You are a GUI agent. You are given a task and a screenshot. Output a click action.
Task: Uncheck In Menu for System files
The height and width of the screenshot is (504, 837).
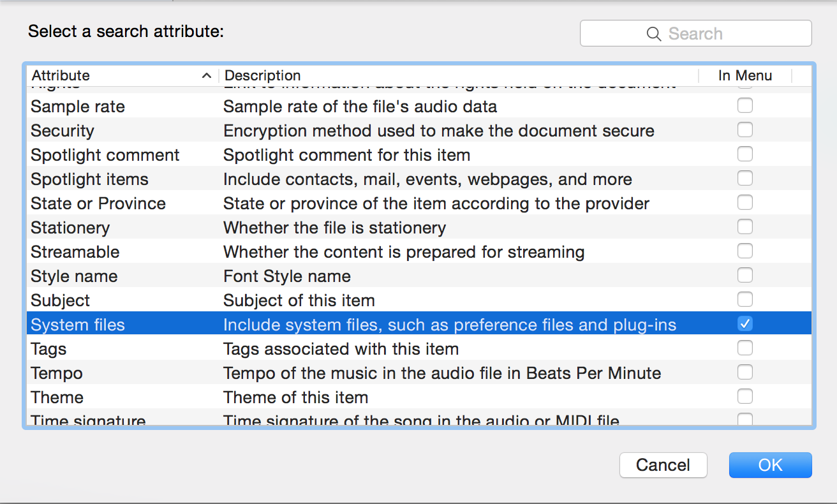(744, 323)
